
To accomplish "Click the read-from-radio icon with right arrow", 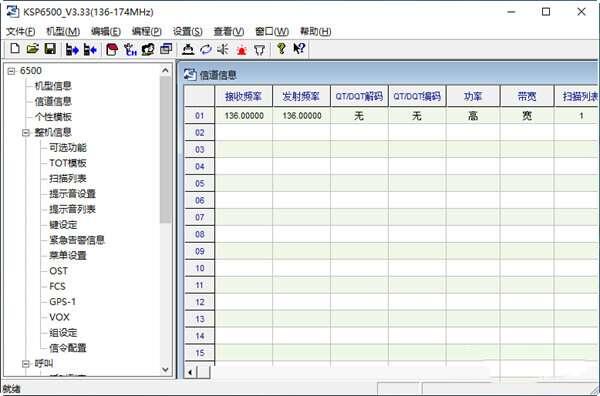I will tap(72, 49).
